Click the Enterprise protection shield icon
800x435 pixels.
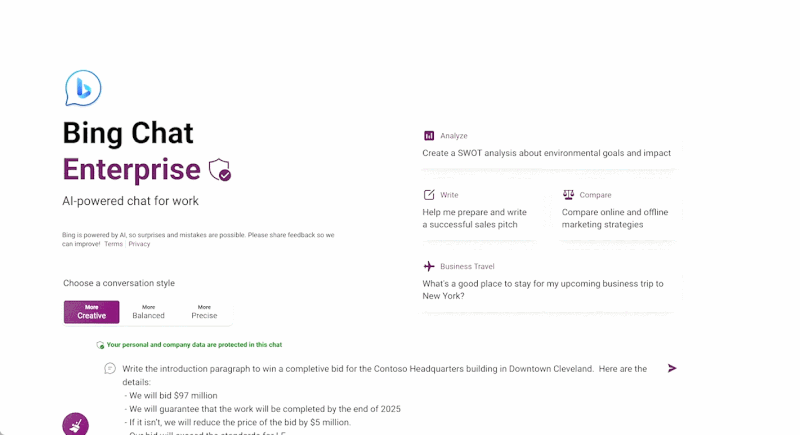(x=220, y=170)
